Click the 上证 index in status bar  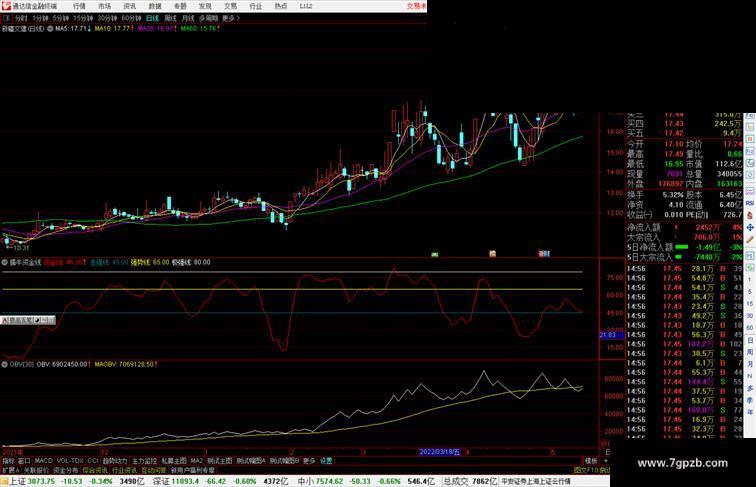pos(17,481)
